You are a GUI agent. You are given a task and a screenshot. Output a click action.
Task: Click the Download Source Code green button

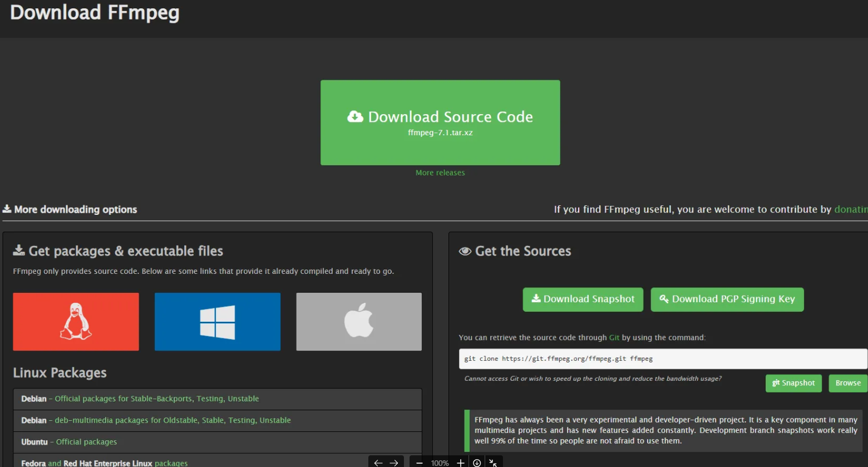pos(440,122)
